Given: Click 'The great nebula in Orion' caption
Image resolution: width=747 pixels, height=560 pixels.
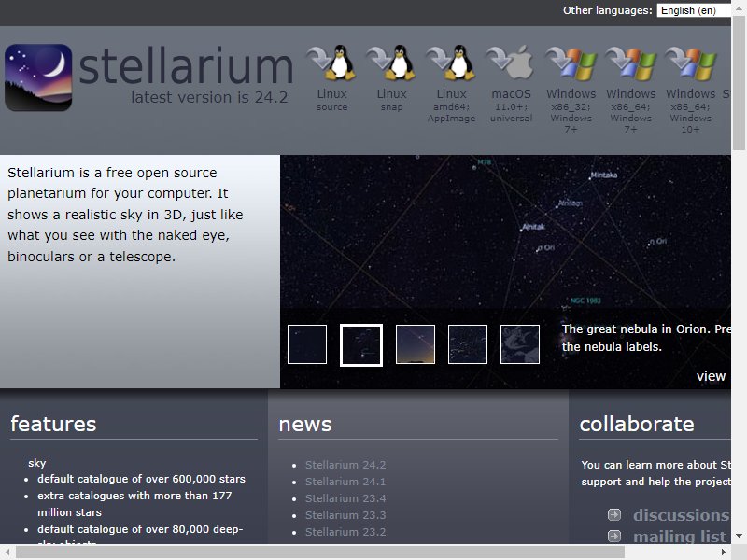Looking at the screenshot, I should [646, 338].
